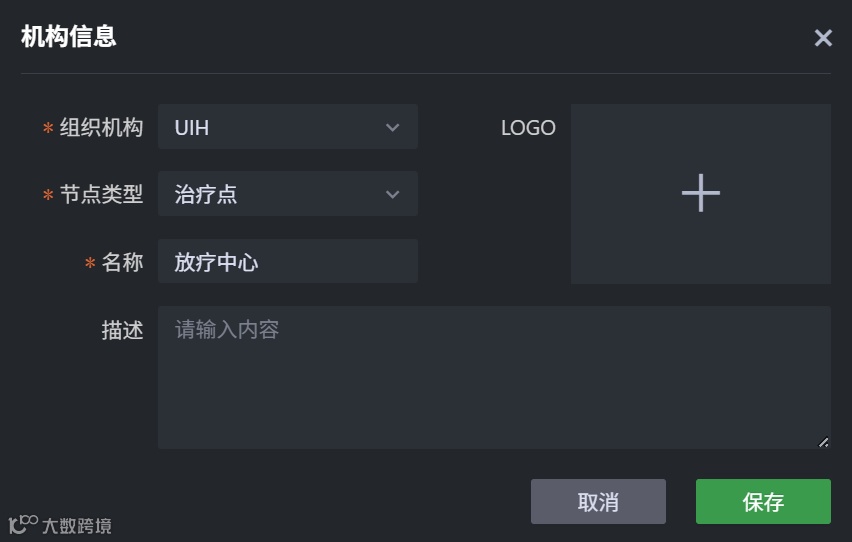The image size is (852, 542).
Task: Click the 组织机构 field label
Action: click(x=101, y=128)
